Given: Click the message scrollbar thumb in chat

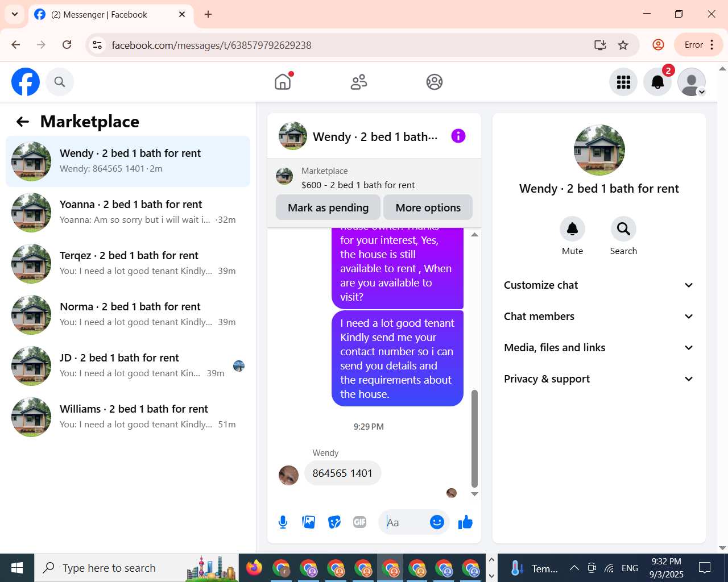Looking at the screenshot, I should coord(474,439).
